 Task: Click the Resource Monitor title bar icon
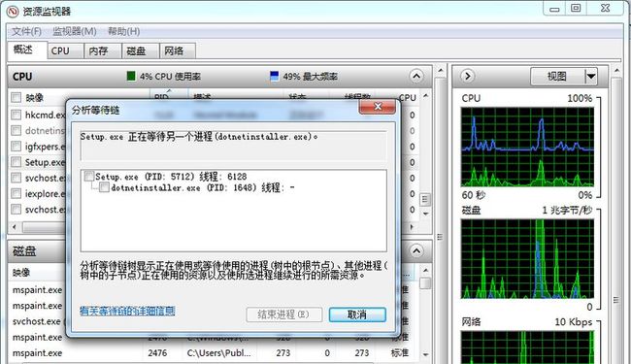point(12,11)
